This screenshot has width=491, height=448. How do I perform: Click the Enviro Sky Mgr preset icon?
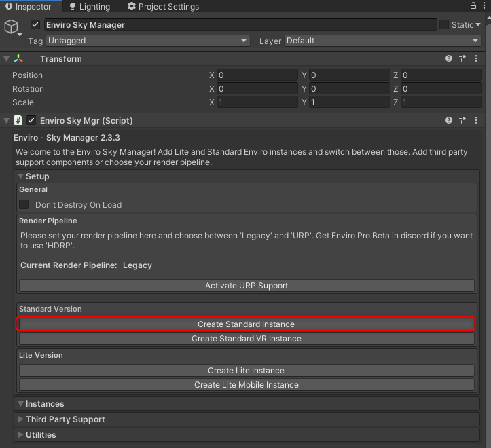(x=462, y=120)
